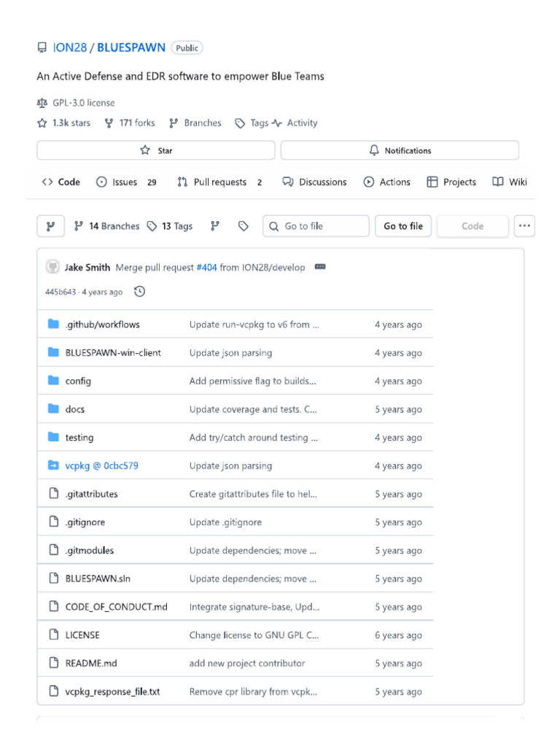Screen dimensions: 560x747
Task: Focus the Go to file search field
Action: coord(316,226)
